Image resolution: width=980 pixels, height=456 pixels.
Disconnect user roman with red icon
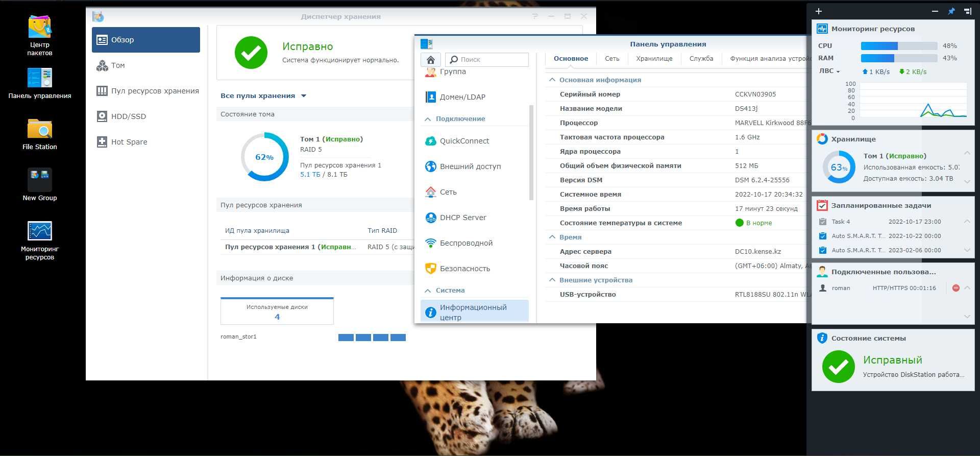pyautogui.click(x=956, y=288)
